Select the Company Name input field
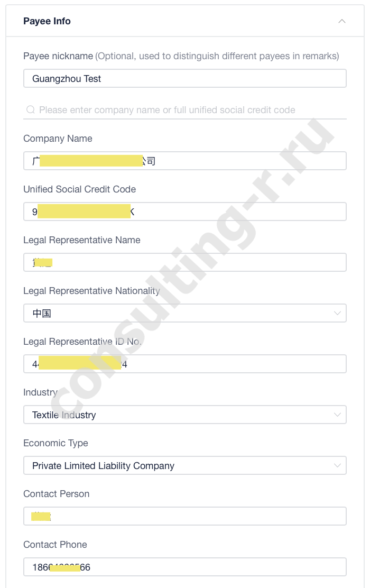Image resolution: width=370 pixels, height=588 pixels. point(185,161)
